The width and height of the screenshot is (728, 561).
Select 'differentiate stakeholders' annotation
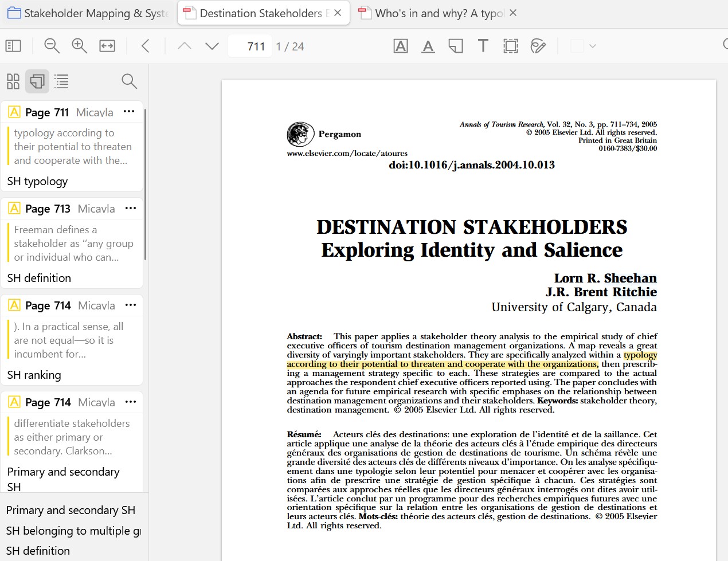coord(72,437)
